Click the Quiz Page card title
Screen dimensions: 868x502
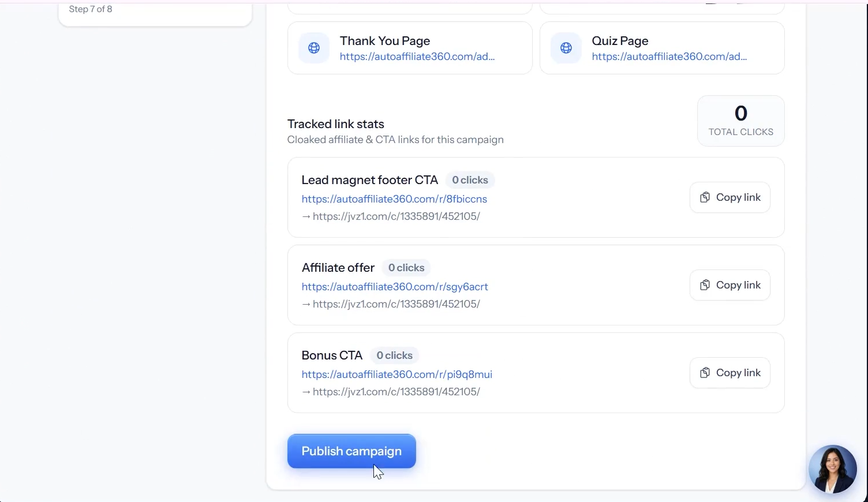point(620,41)
